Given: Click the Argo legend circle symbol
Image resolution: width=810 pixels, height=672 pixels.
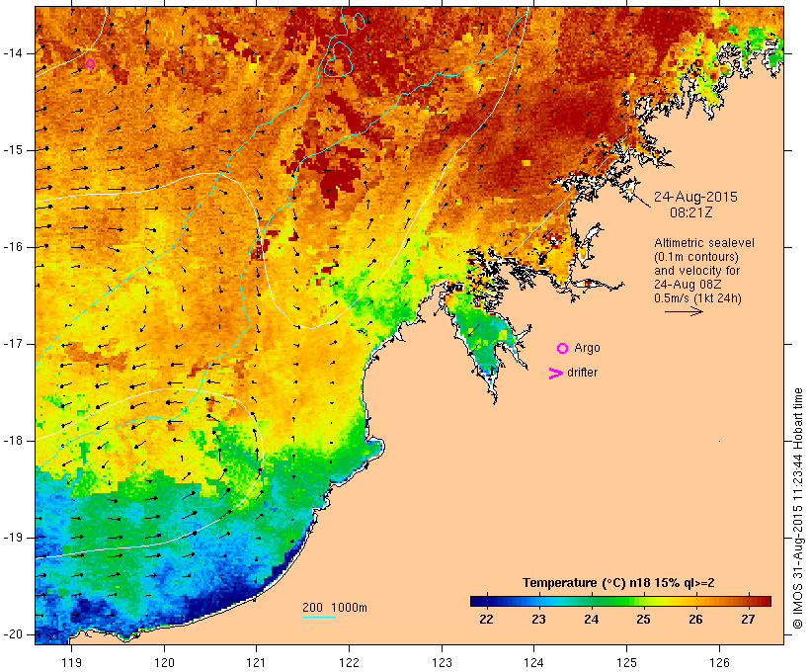Looking at the screenshot, I should coord(563,349).
